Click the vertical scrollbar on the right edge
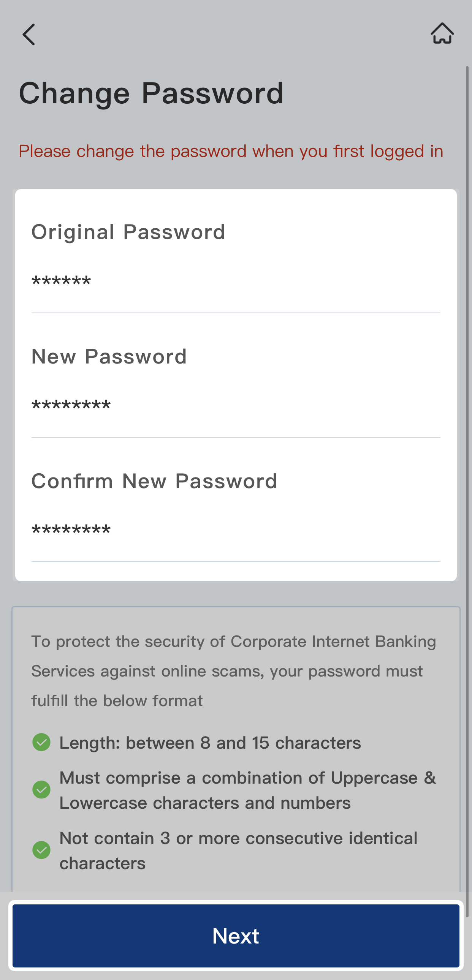This screenshot has width=472, height=980. pyautogui.click(x=467, y=457)
